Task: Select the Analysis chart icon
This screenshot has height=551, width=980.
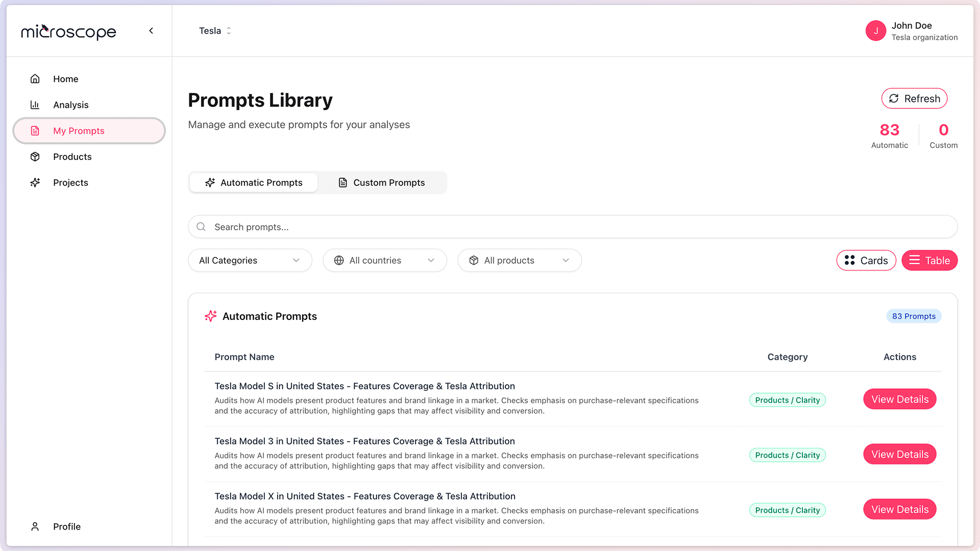Action: point(35,105)
